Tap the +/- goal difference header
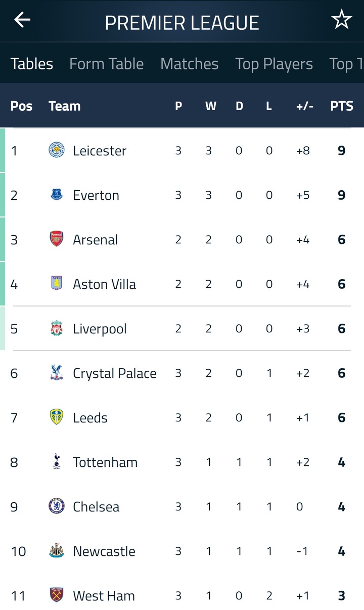364x610 pixels. pyautogui.click(x=304, y=106)
